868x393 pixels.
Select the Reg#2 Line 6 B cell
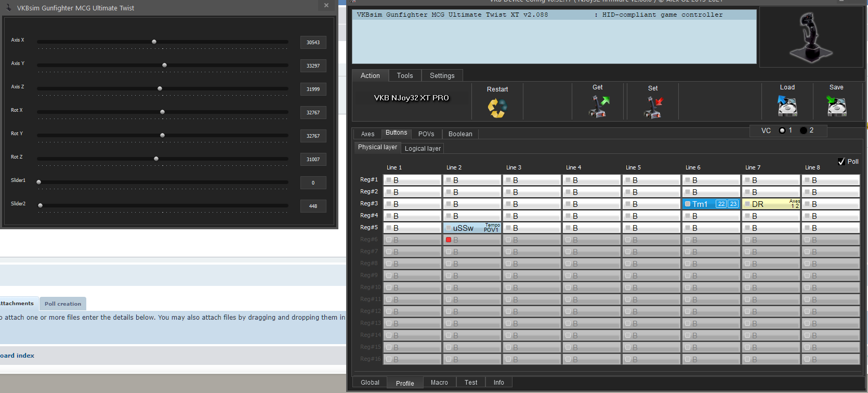click(x=711, y=192)
